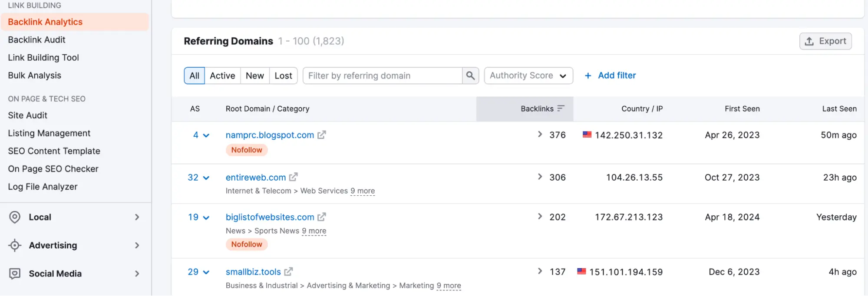The image size is (868, 296).
Task: Click the Social Media icon in sidebar
Action: [x=15, y=273]
